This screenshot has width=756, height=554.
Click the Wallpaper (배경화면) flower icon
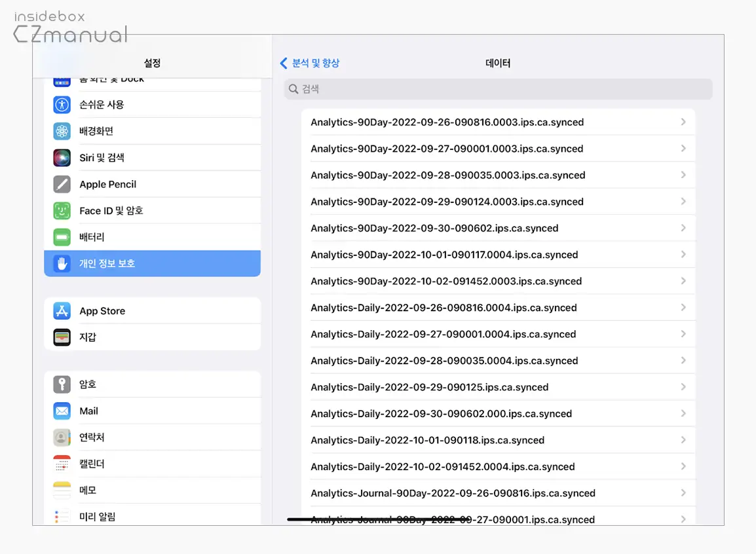coord(62,131)
